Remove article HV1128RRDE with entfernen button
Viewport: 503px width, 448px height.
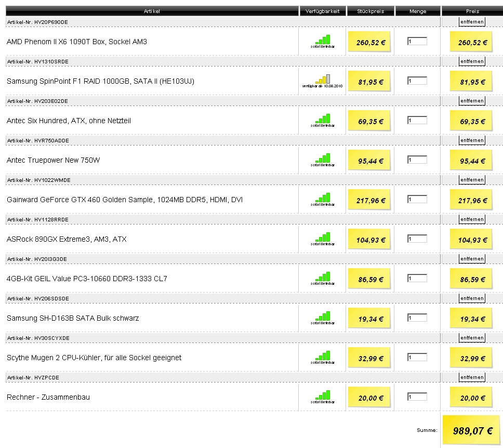(472, 219)
